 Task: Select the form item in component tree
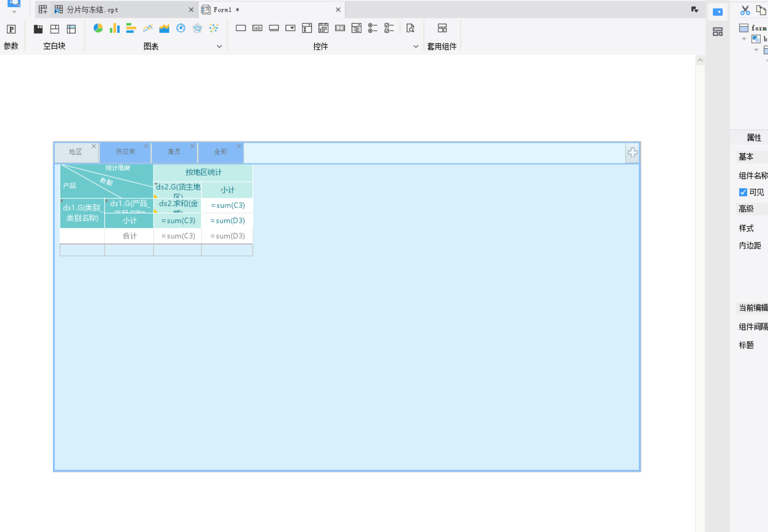click(754, 28)
